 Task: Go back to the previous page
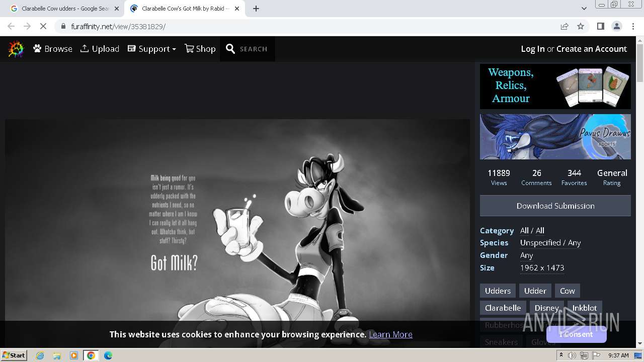(x=11, y=26)
